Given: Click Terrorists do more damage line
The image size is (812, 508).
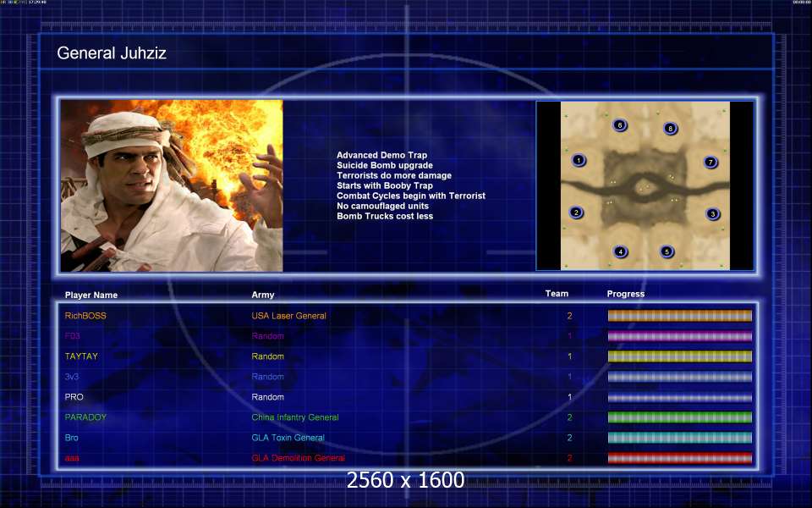Looking at the screenshot, I should pyautogui.click(x=394, y=175).
